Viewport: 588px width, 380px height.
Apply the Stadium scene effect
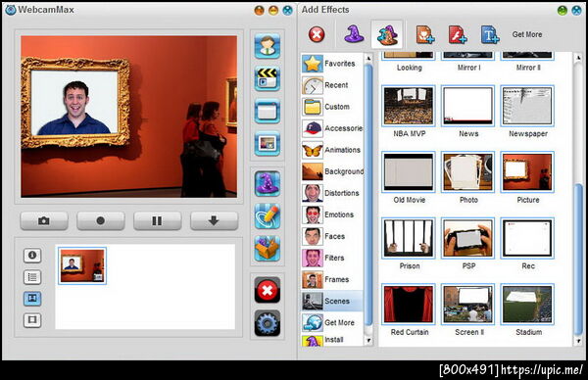tap(527, 305)
